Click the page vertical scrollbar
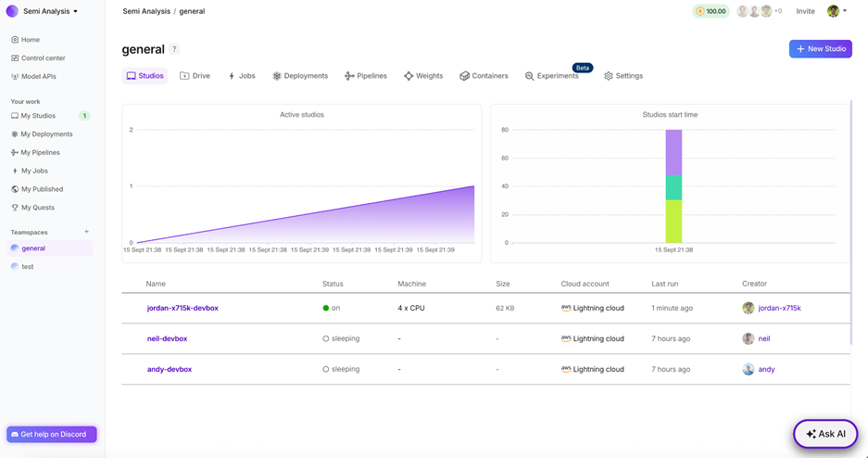Screen dimensions: 868x458 click(851, 222)
